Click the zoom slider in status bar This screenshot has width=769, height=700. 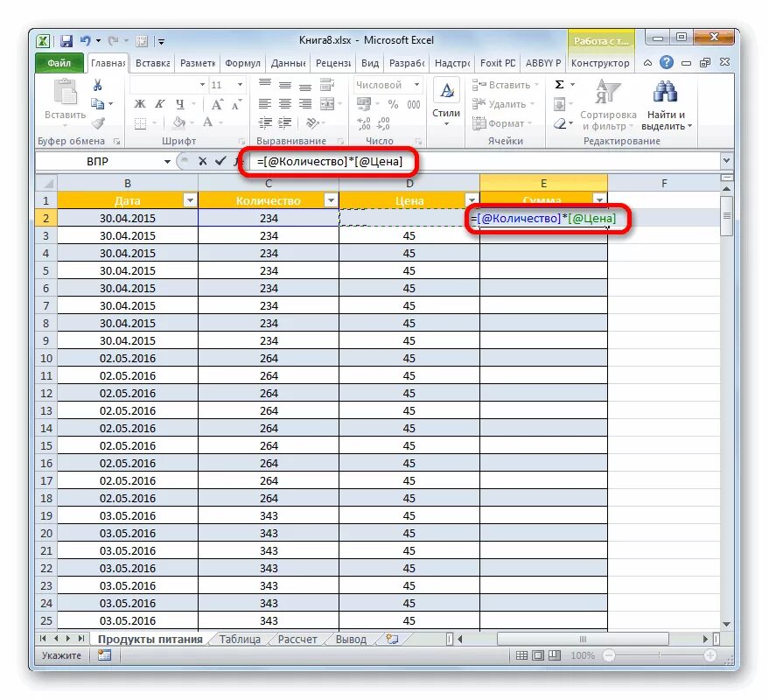tap(660, 655)
